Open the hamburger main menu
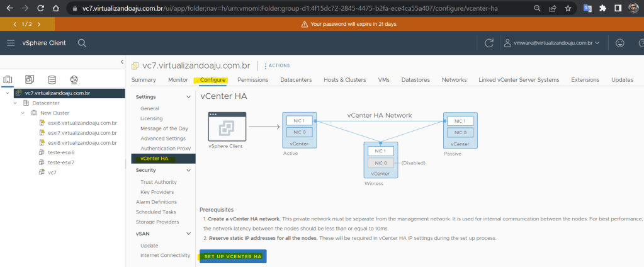 11,43
